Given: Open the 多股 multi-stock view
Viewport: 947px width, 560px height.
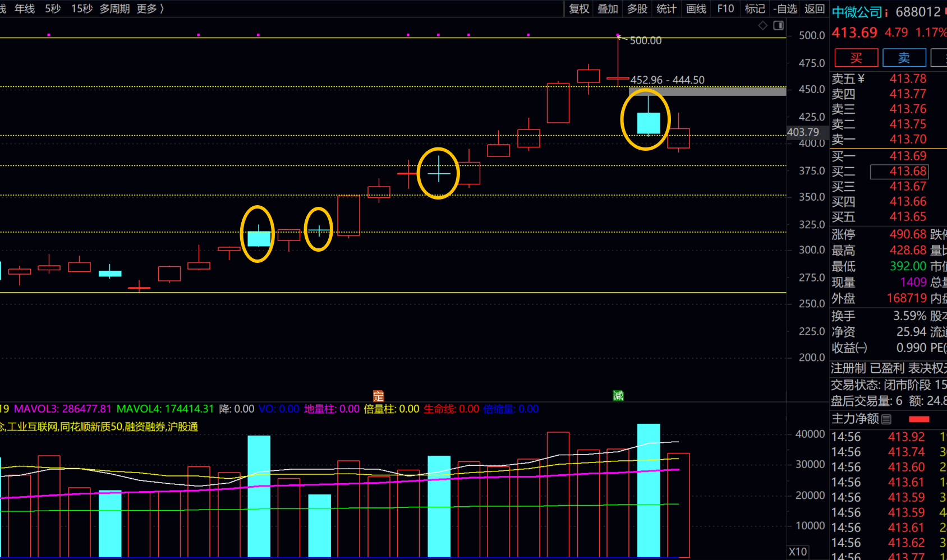Looking at the screenshot, I should tap(637, 8).
